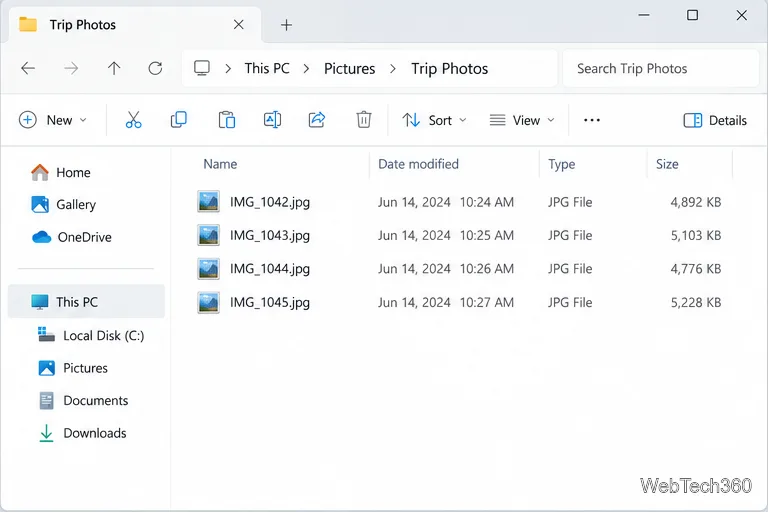Click the Delete trash can icon
The height and width of the screenshot is (512, 768).
tap(363, 120)
